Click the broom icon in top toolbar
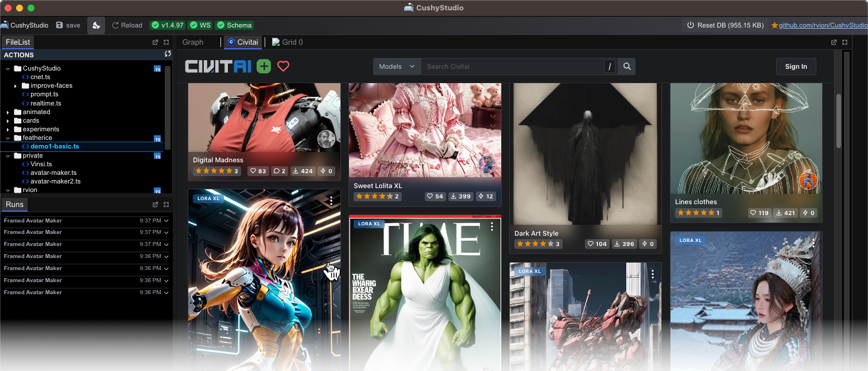Screen dimensions: 868x371 tap(96, 25)
